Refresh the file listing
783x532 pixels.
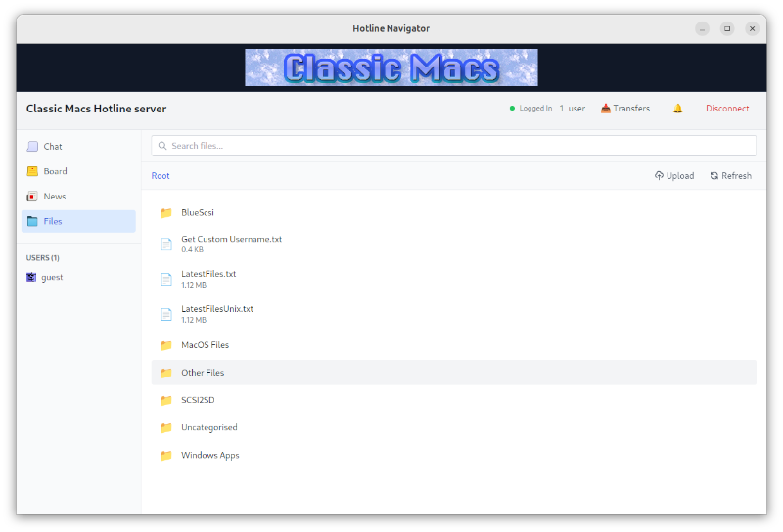(730, 176)
